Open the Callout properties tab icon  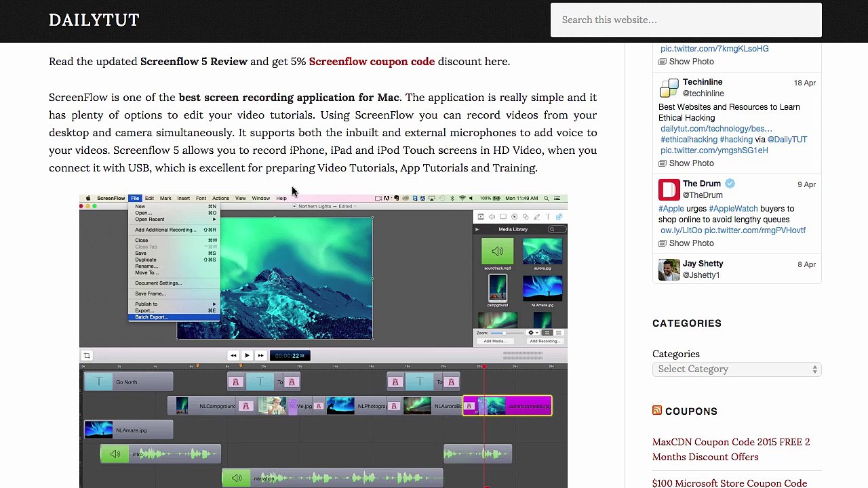pos(514,217)
